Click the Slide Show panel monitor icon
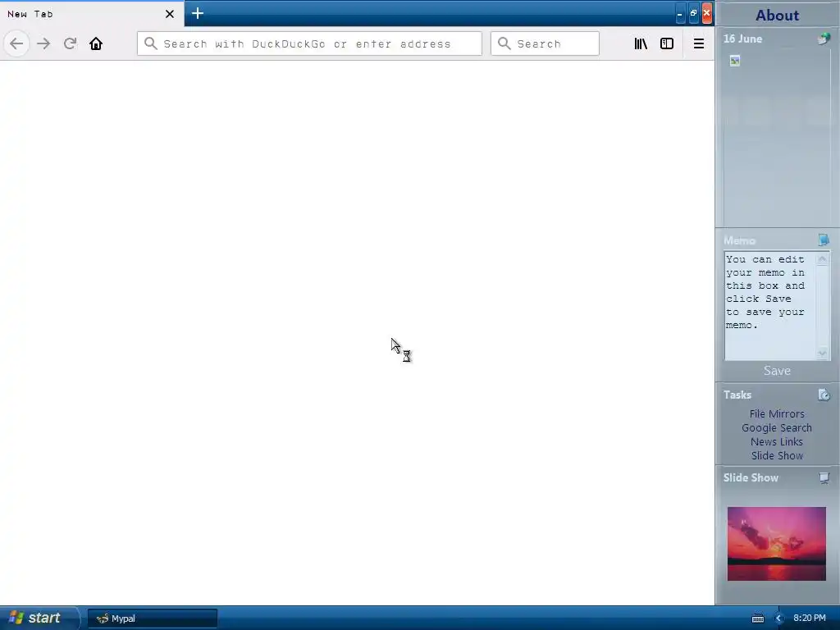 click(824, 477)
